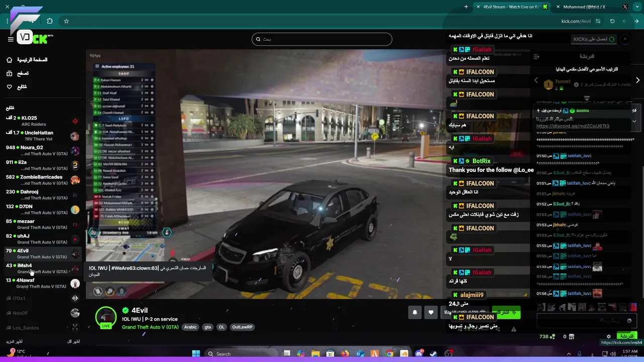Select D7DN in the following list
Viewport: 644px width, 362px height.
tap(43, 209)
